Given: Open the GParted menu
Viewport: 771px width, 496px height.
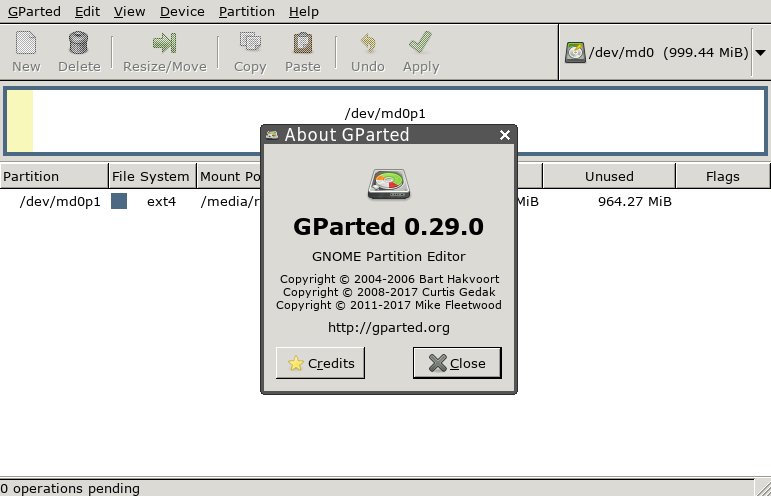Looking at the screenshot, I should [x=34, y=11].
